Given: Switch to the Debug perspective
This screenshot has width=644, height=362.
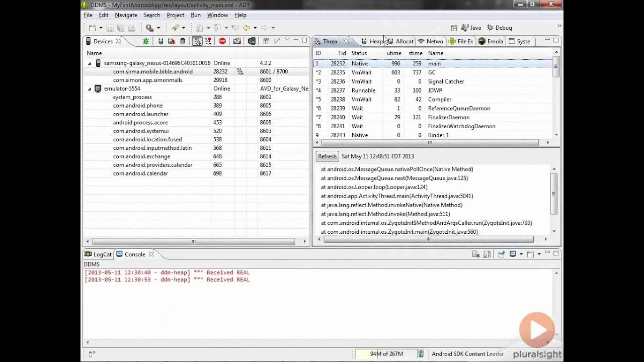Looking at the screenshot, I should click(499, 28).
